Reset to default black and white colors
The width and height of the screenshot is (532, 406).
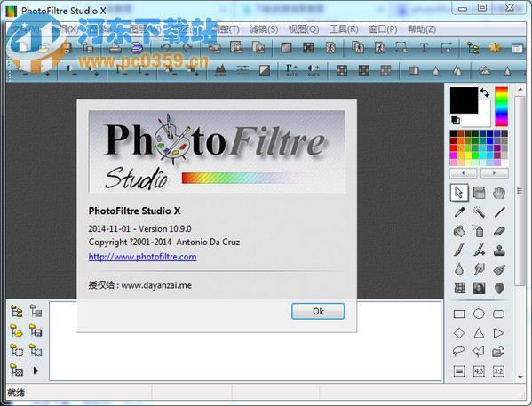(x=456, y=120)
